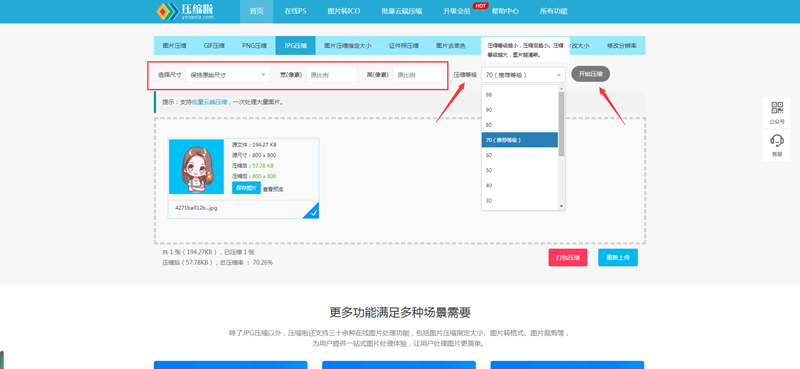Click the 更多功能满足多种场景需要 heading
Image resolution: width=800 pixels, height=369 pixels.
point(400,312)
